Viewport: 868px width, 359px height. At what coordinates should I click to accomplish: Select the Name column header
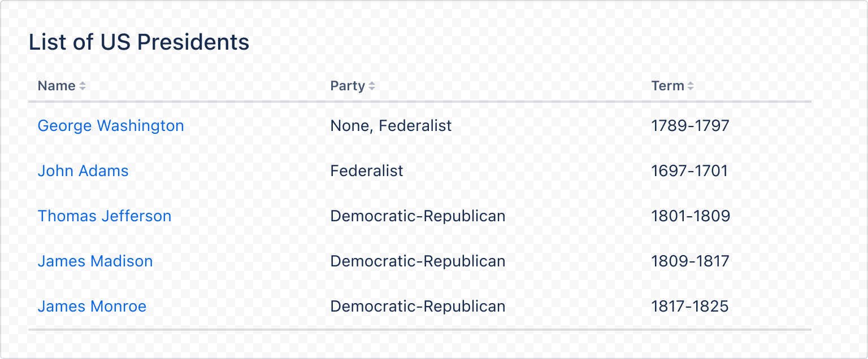click(57, 85)
